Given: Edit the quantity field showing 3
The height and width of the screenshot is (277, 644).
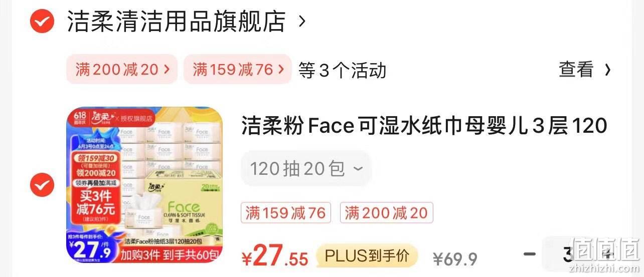Looking at the screenshot, I should pyautogui.click(x=568, y=255).
